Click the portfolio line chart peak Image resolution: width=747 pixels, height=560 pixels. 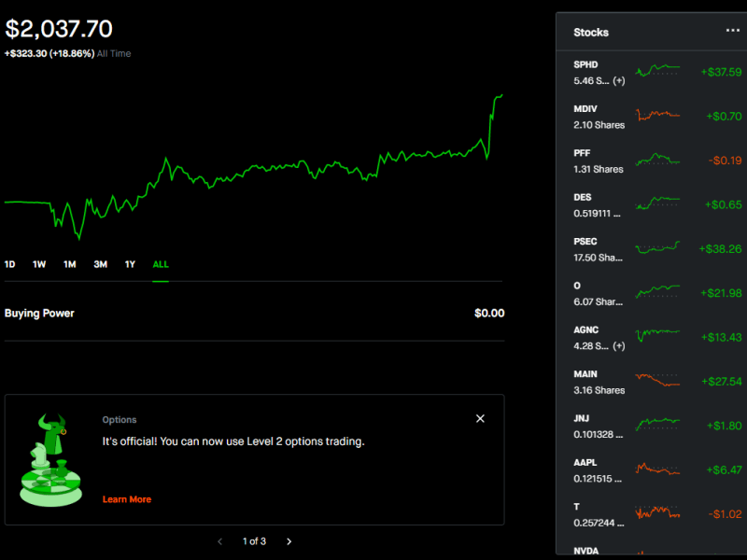point(501,95)
